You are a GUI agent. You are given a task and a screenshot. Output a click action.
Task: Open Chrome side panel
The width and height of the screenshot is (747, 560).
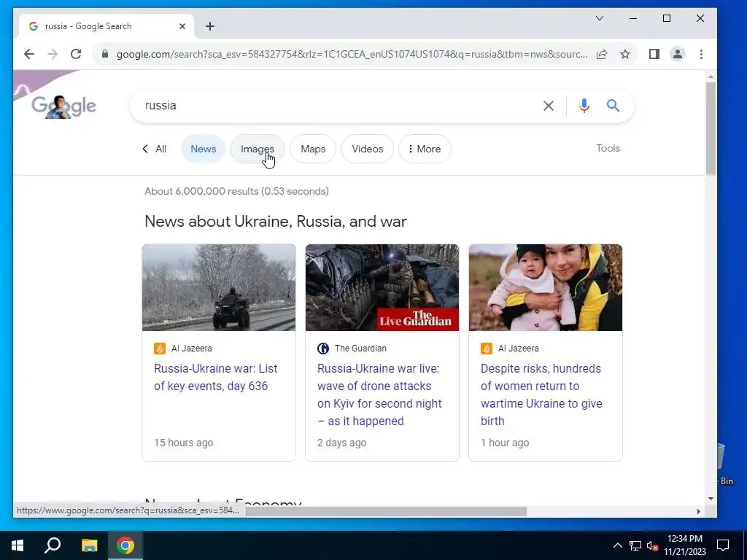(654, 54)
